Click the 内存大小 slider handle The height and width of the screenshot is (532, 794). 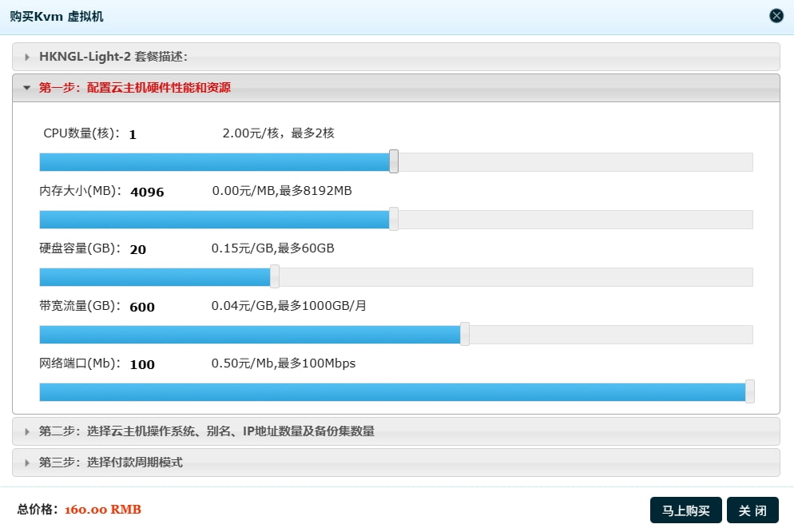(394, 219)
